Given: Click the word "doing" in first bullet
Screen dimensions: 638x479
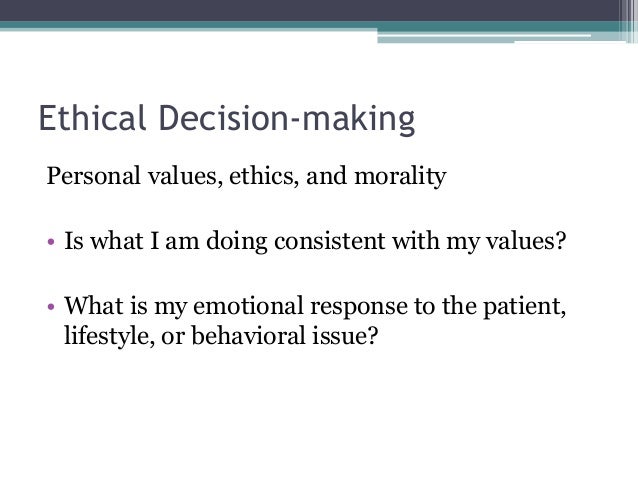Looking at the screenshot, I should (237, 242).
